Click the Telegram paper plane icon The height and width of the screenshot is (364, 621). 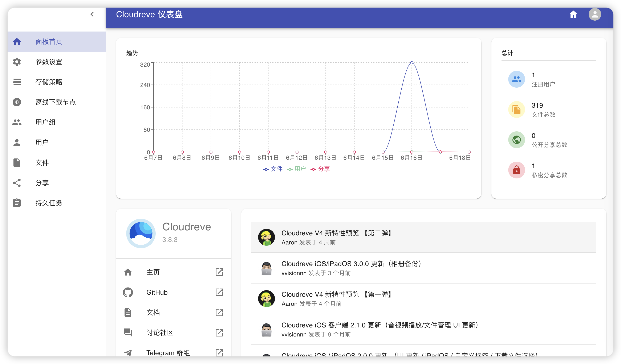[x=128, y=352]
